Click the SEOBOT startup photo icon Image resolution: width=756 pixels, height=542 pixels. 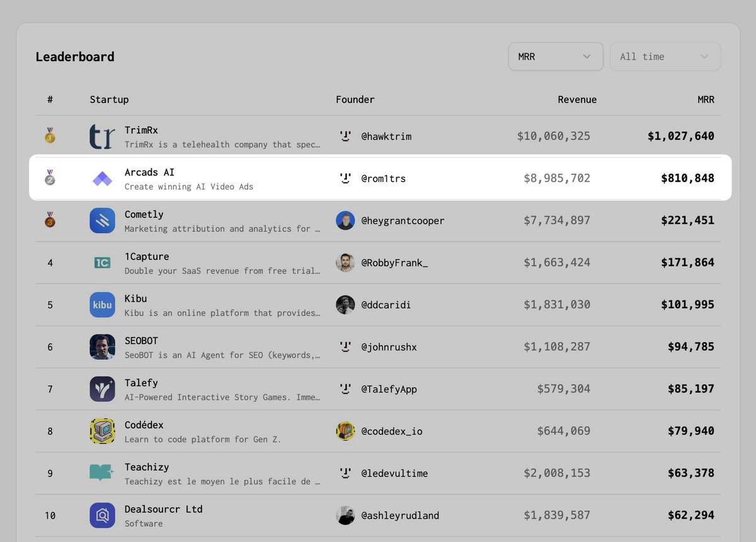(102, 347)
